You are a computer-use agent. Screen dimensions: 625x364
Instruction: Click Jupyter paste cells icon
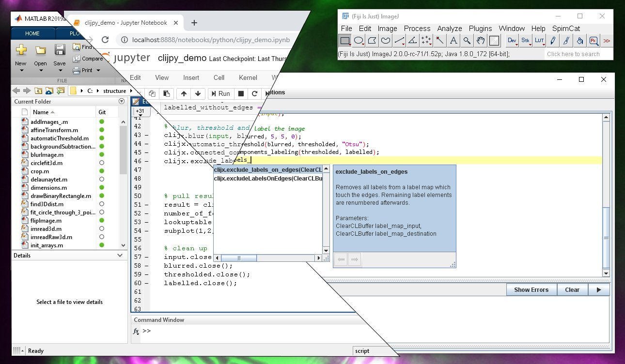point(166,93)
